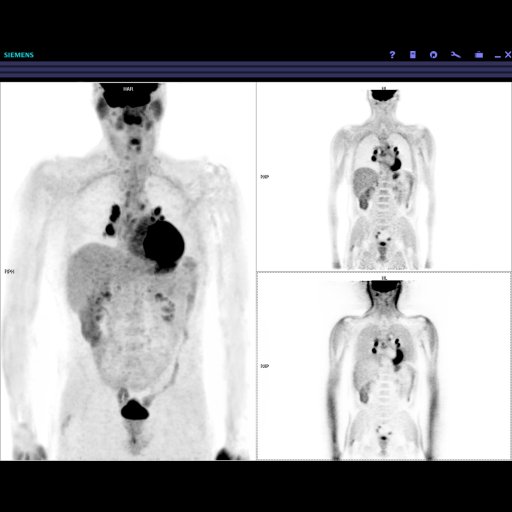Click the HAR orientation label atop large view
512x512 pixels.
(128, 89)
